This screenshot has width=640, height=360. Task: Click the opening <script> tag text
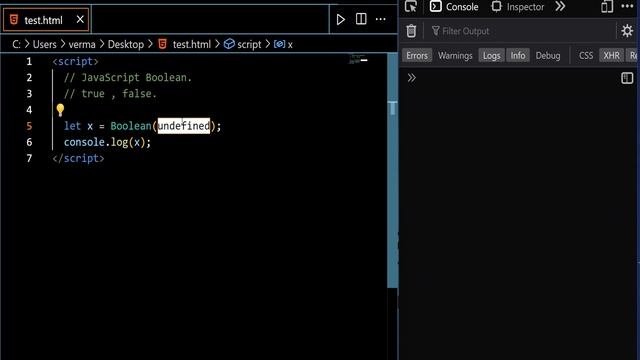76,61
